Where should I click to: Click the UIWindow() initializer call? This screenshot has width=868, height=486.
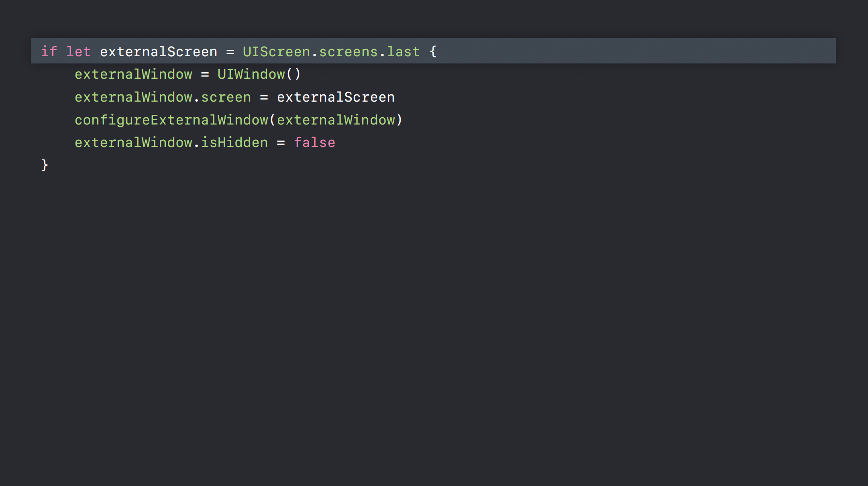tap(259, 74)
